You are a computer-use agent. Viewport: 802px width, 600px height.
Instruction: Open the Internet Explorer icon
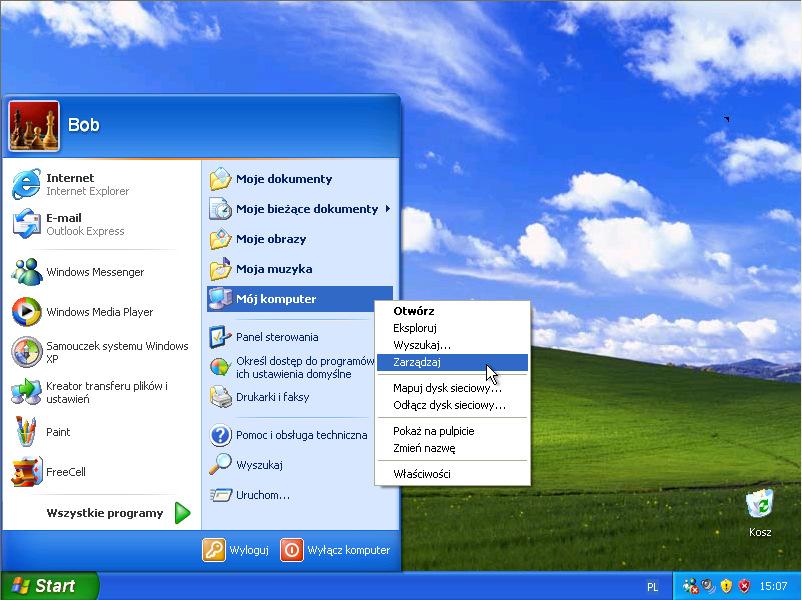tap(27, 184)
